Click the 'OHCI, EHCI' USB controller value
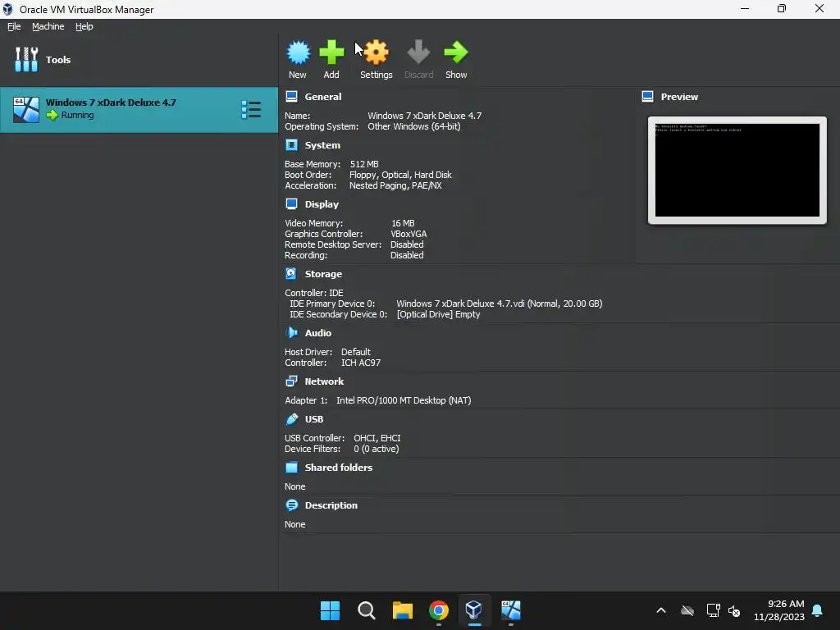The height and width of the screenshot is (630, 840). tap(377, 438)
